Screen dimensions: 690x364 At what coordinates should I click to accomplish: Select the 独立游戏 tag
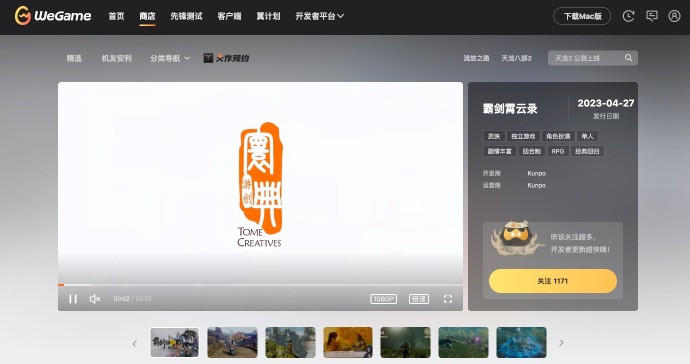click(x=523, y=136)
